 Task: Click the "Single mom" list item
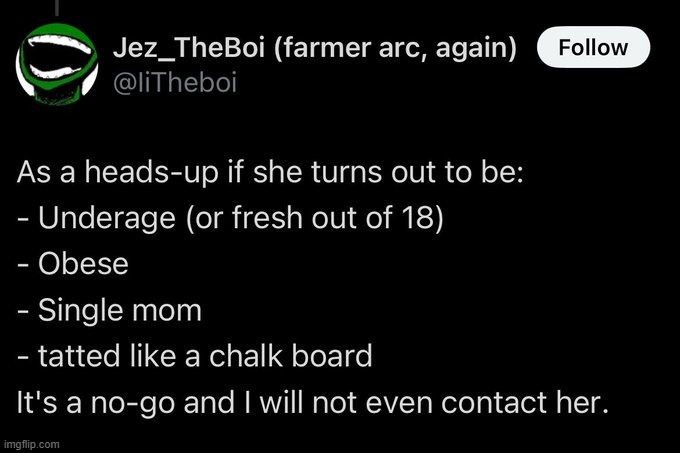click(120, 310)
